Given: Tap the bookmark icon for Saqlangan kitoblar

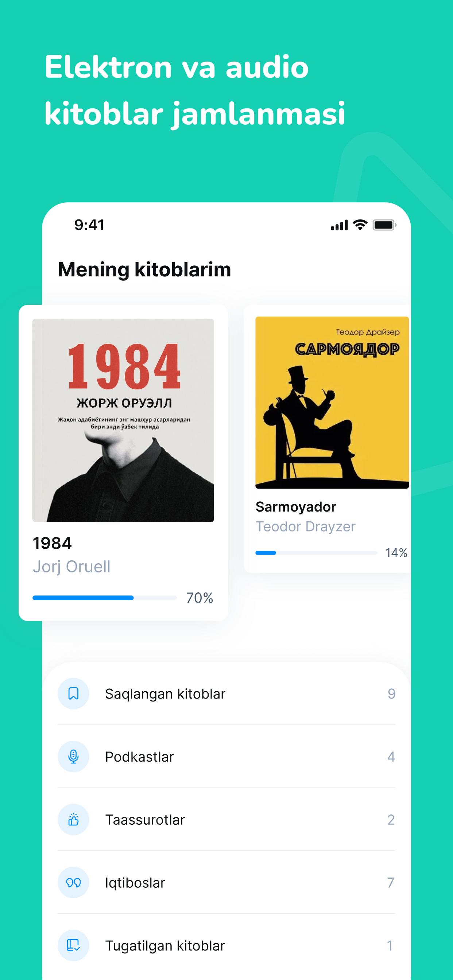Looking at the screenshot, I should [73, 693].
